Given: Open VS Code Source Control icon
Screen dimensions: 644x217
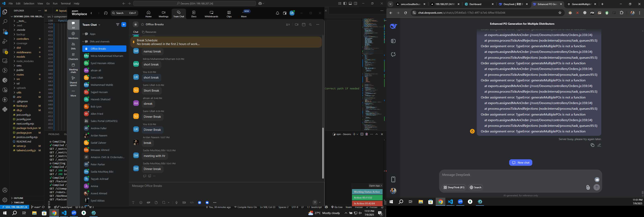Looking at the screenshot, I should [x=5, y=32].
